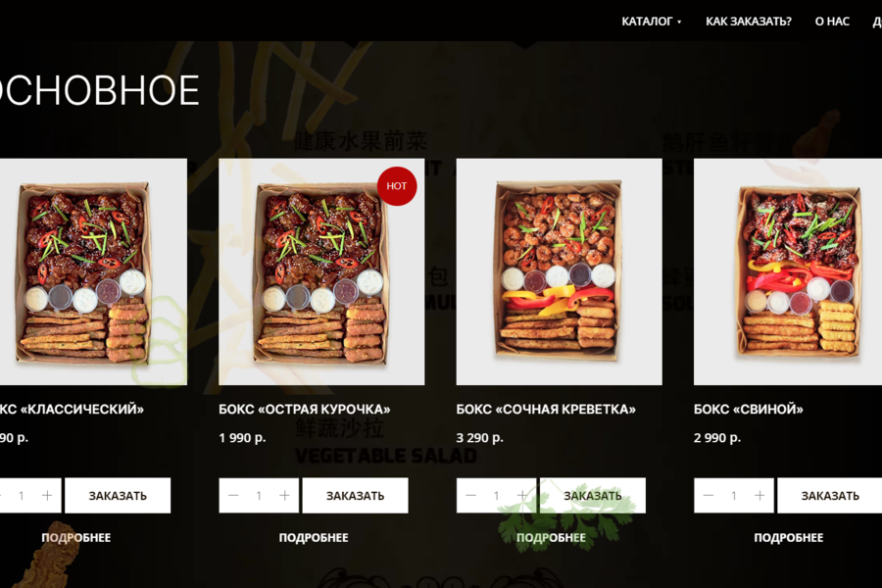Open the Как заказать? menu item

pos(748,22)
